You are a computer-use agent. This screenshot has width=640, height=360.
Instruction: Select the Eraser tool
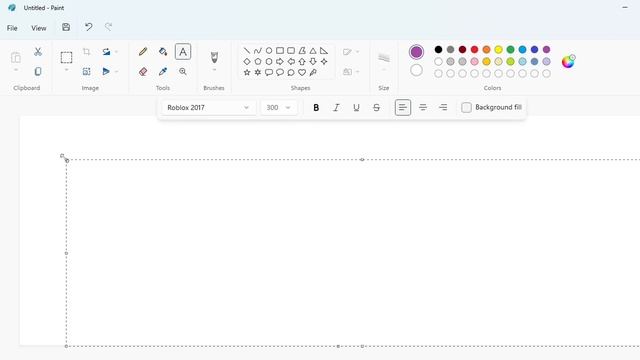pyautogui.click(x=143, y=71)
